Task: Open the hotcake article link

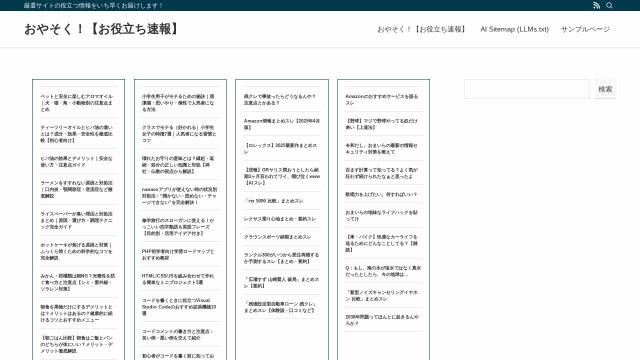Action: (x=76, y=251)
